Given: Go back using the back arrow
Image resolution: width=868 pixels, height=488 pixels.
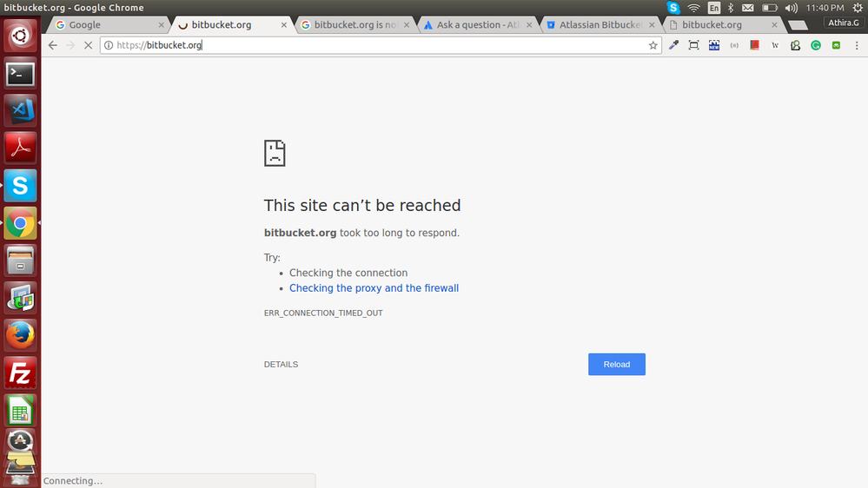Looking at the screenshot, I should pos(53,45).
